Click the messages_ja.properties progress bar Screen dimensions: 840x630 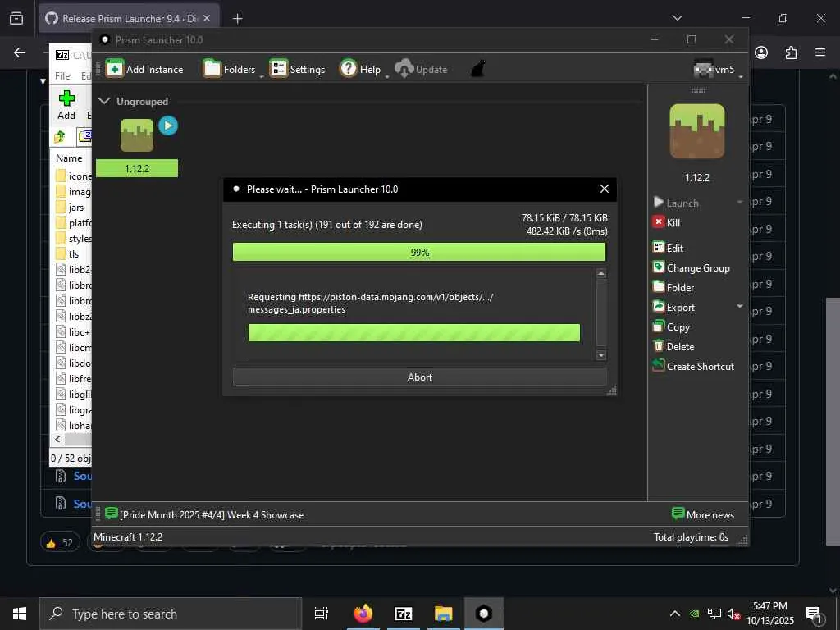tap(413, 333)
